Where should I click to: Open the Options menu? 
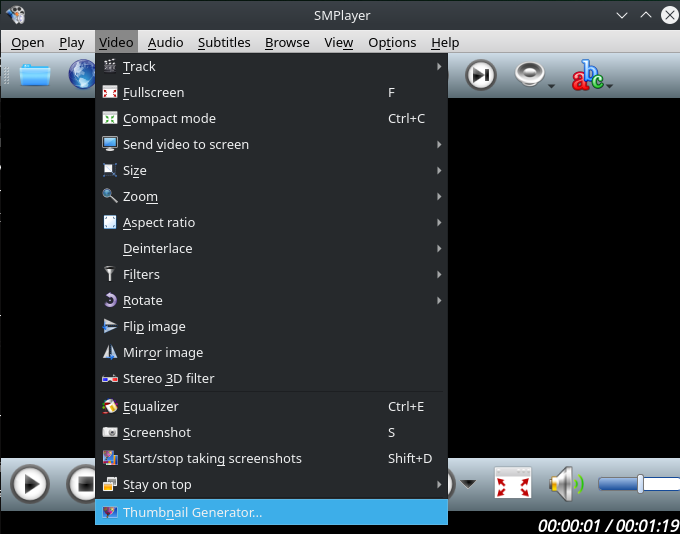(392, 43)
